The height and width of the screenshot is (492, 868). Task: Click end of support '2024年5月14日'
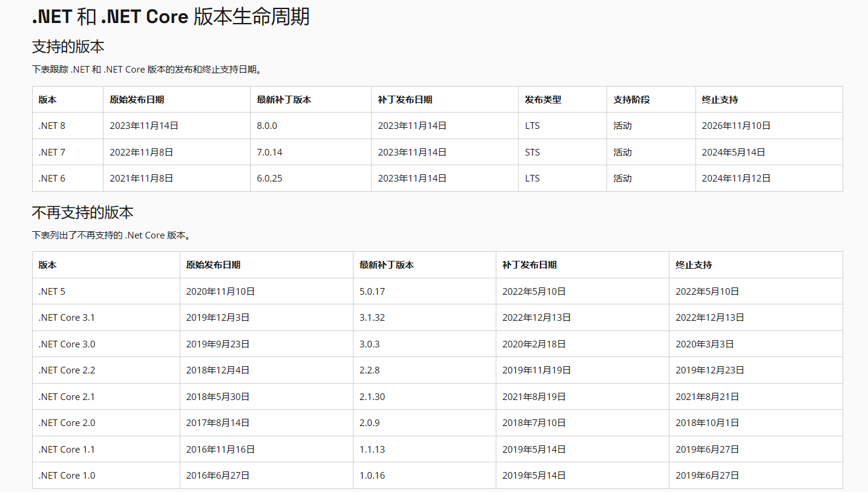[x=734, y=152]
